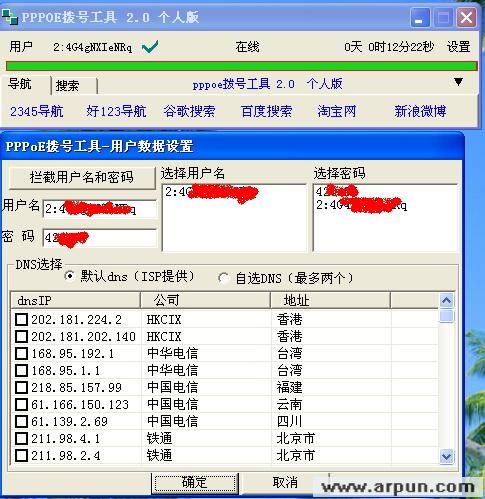
Task: Close the PPPOE dialer window
Action: point(466,17)
